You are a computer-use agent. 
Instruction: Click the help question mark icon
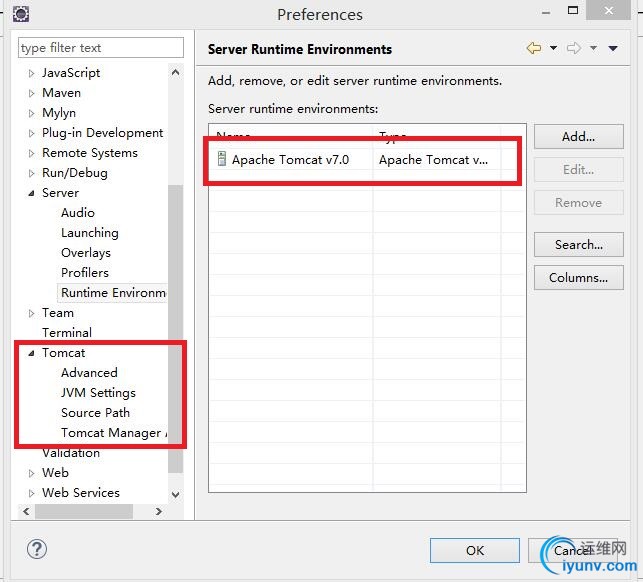[37, 549]
